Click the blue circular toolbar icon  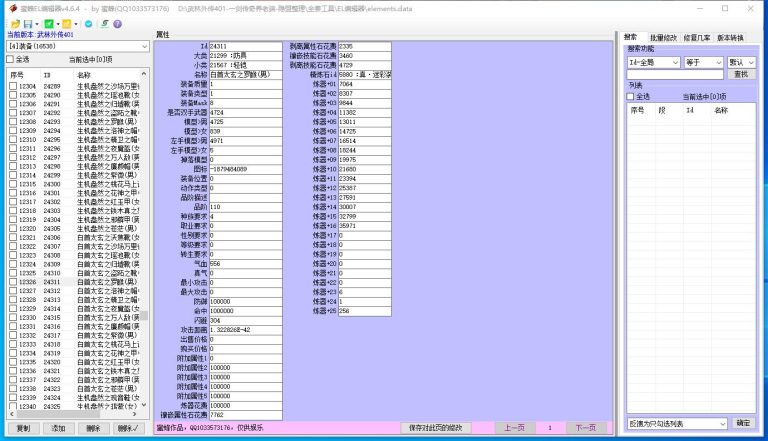coord(88,23)
